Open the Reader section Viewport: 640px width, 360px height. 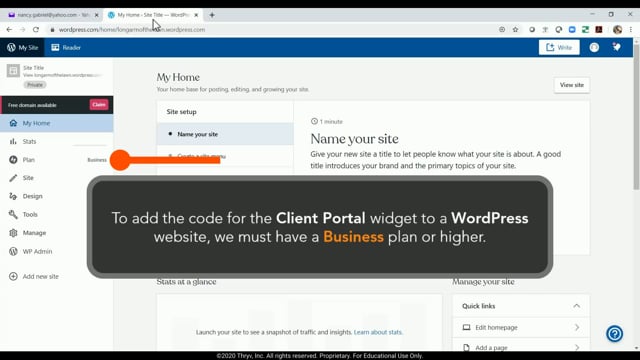[66, 47]
